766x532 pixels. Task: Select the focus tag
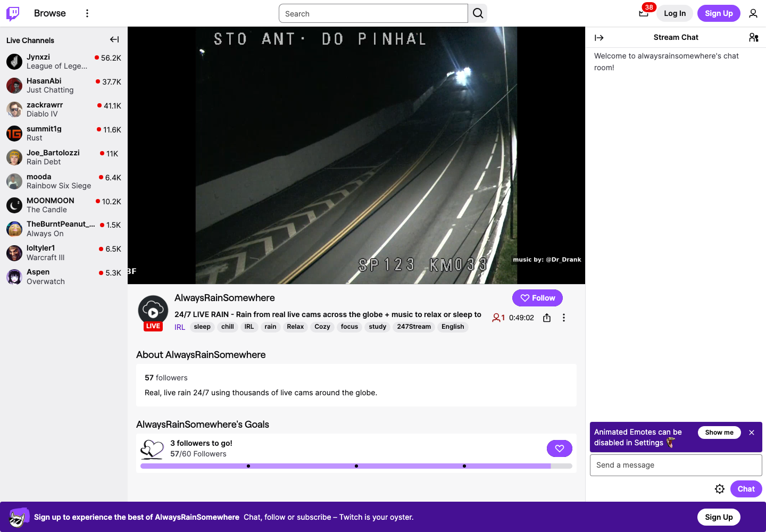tap(349, 327)
